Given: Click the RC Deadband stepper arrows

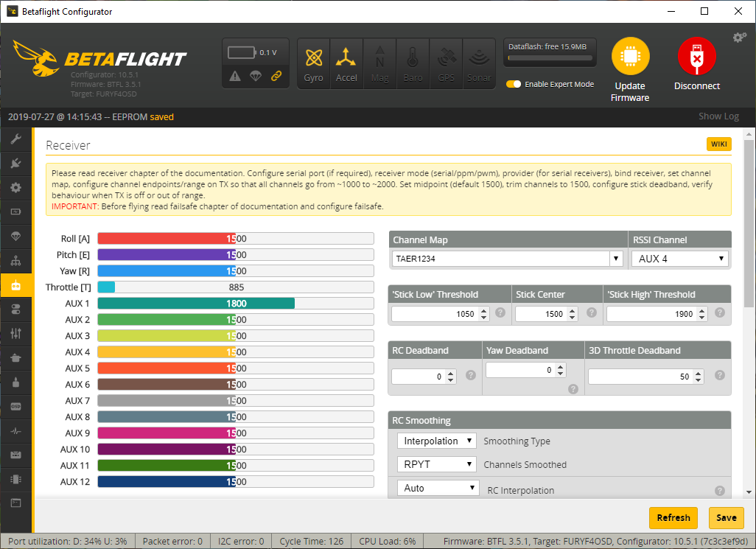Looking at the screenshot, I should pyautogui.click(x=451, y=377).
